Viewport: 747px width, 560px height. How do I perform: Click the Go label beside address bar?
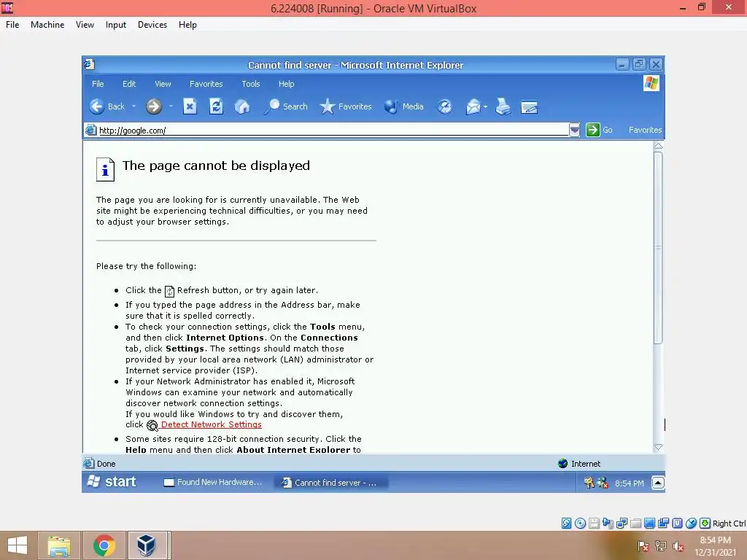608,130
